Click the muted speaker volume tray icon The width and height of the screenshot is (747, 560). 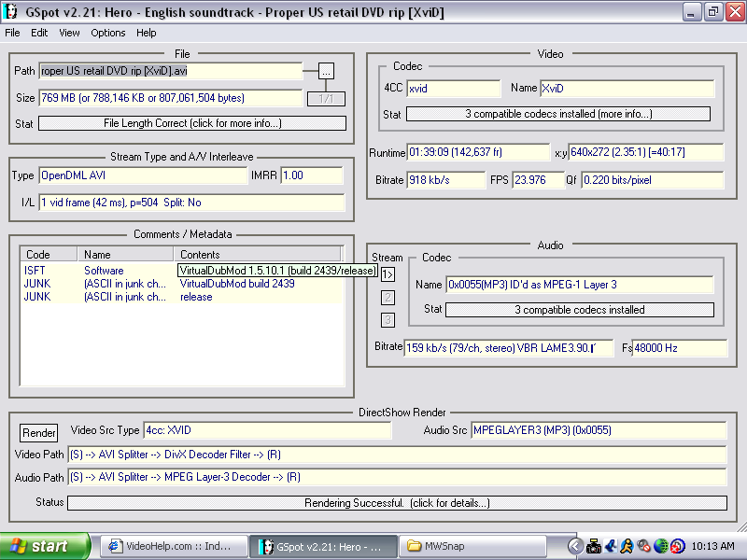pyautogui.click(x=643, y=546)
